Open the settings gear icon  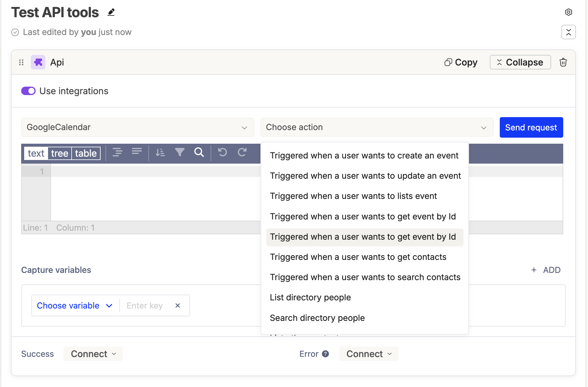[x=568, y=12]
